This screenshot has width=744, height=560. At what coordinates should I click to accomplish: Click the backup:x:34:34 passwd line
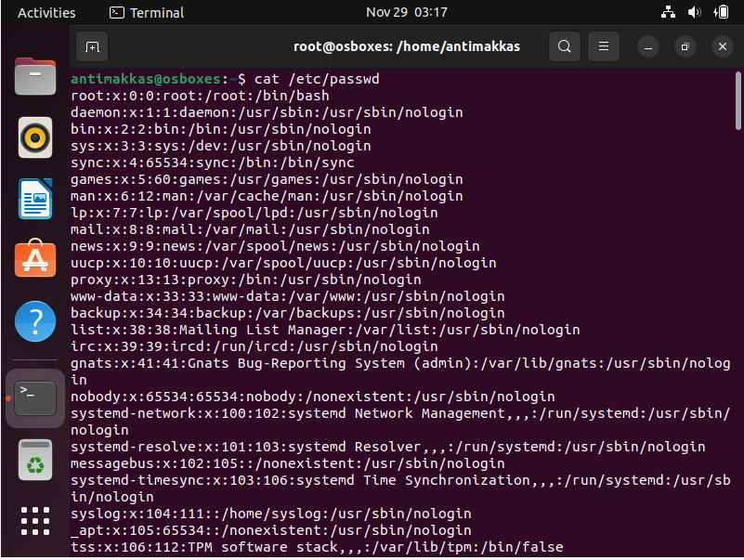point(288,313)
